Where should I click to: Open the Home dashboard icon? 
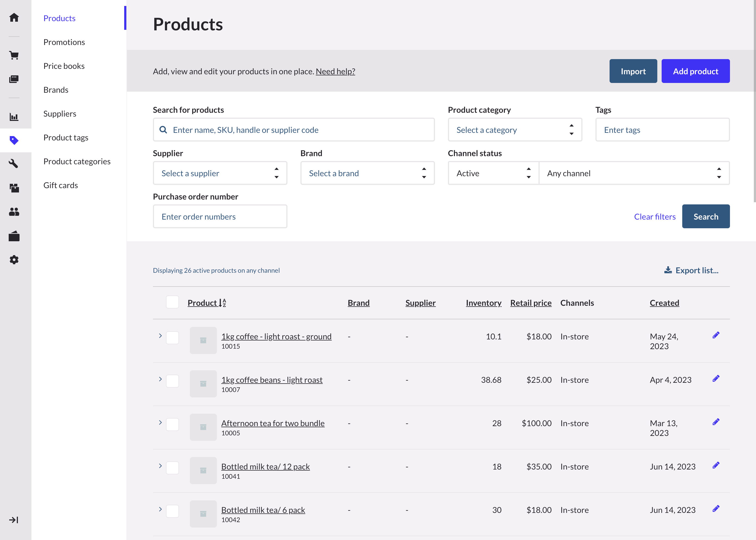(x=14, y=18)
